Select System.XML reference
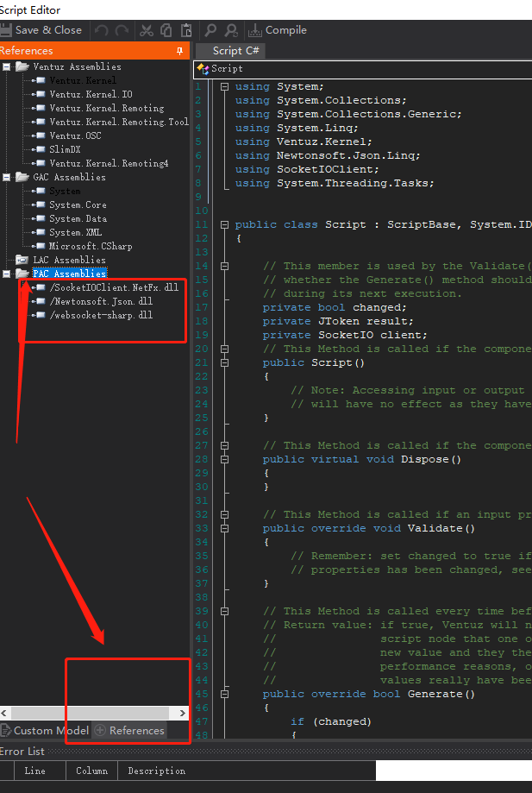Viewport: 532px width, 793px height. tap(75, 233)
